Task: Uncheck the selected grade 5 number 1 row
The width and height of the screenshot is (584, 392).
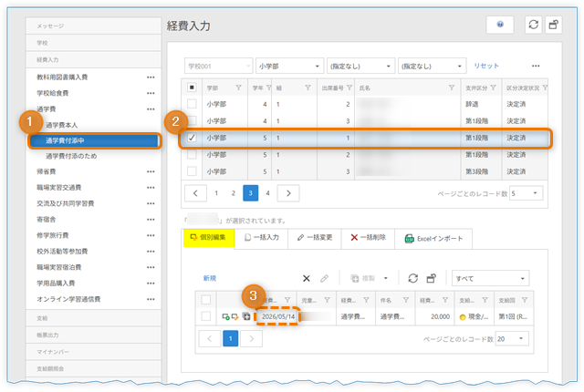Action: pos(192,138)
